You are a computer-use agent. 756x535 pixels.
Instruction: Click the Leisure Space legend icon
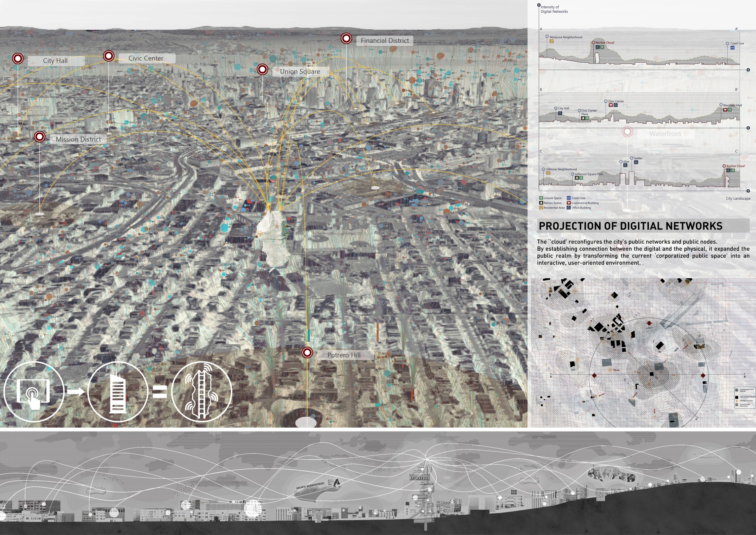coord(541,198)
